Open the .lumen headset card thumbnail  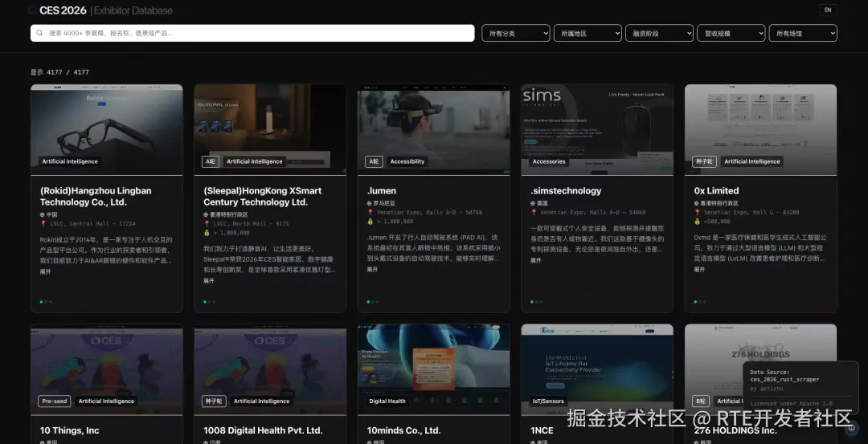click(x=433, y=129)
